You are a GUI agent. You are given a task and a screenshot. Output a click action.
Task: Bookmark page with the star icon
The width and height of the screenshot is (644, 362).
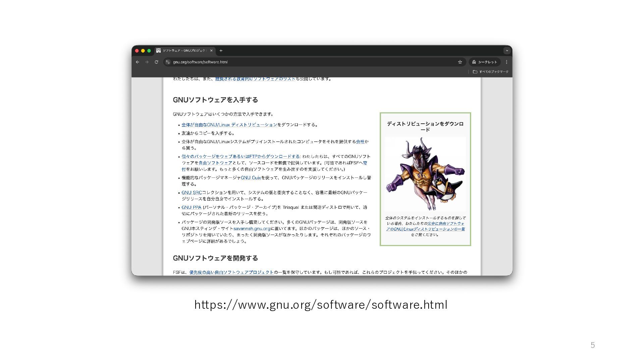(x=460, y=62)
